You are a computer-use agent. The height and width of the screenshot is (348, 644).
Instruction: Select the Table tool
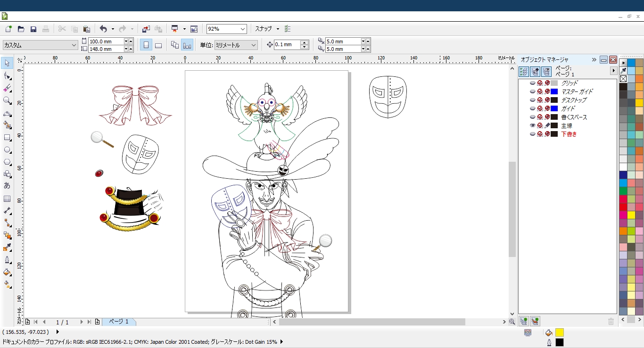7,199
